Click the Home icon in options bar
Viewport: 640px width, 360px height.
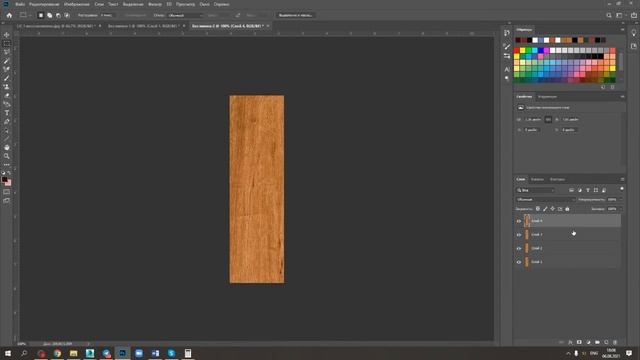(9, 15)
